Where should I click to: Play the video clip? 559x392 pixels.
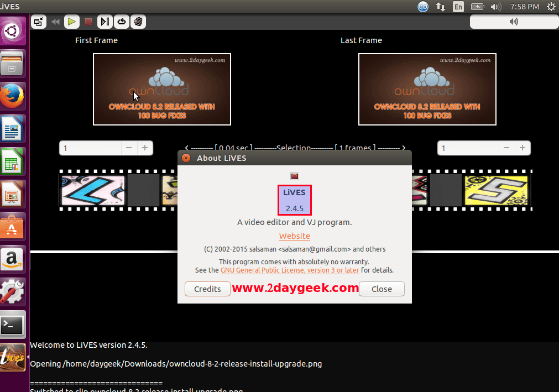pyautogui.click(x=72, y=22)
